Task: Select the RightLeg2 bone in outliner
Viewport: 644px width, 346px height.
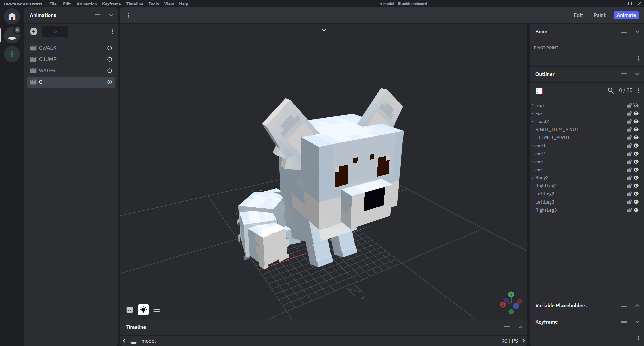Action: pyautogui.click(x=546, y=186)
